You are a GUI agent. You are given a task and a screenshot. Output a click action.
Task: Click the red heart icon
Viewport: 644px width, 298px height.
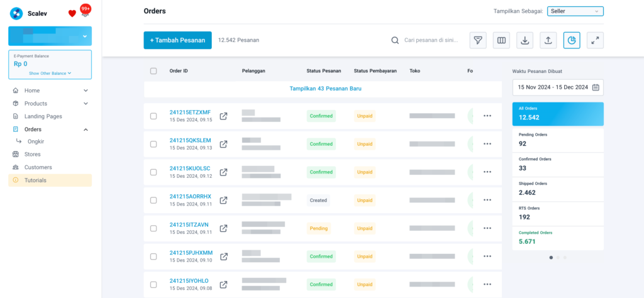72,14
